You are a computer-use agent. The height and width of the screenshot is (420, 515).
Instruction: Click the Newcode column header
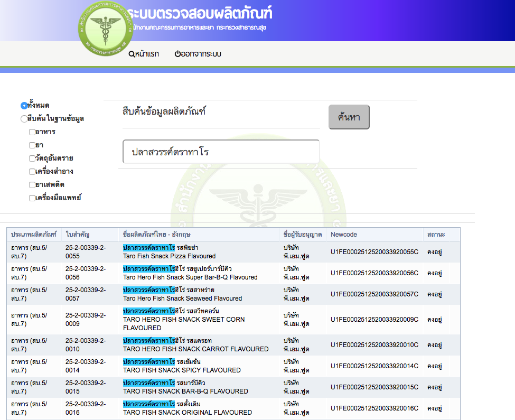coord(374,235)
